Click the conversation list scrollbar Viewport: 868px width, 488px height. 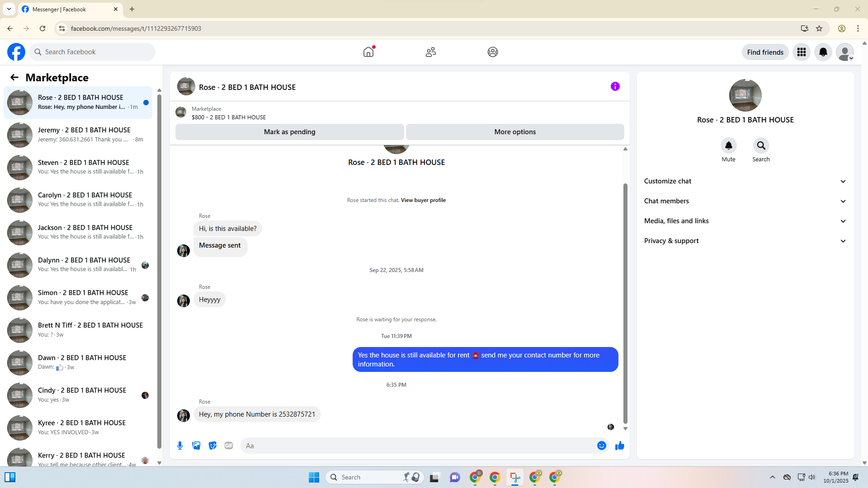coord(159,271)
